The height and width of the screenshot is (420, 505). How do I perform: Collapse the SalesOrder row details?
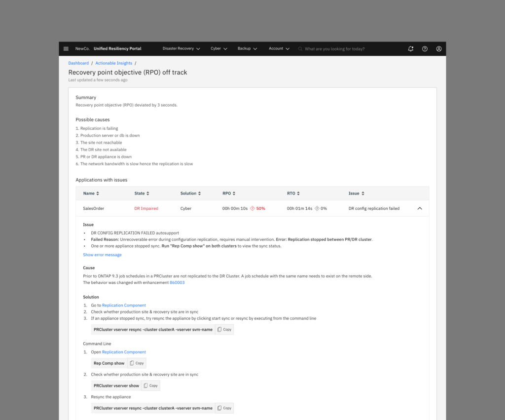pos(420,208)
